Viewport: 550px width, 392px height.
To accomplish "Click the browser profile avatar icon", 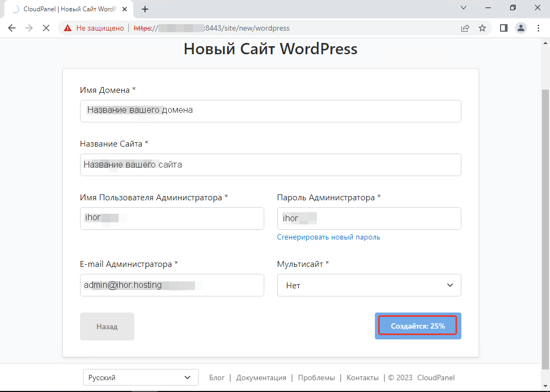I will tap(520, 28).
